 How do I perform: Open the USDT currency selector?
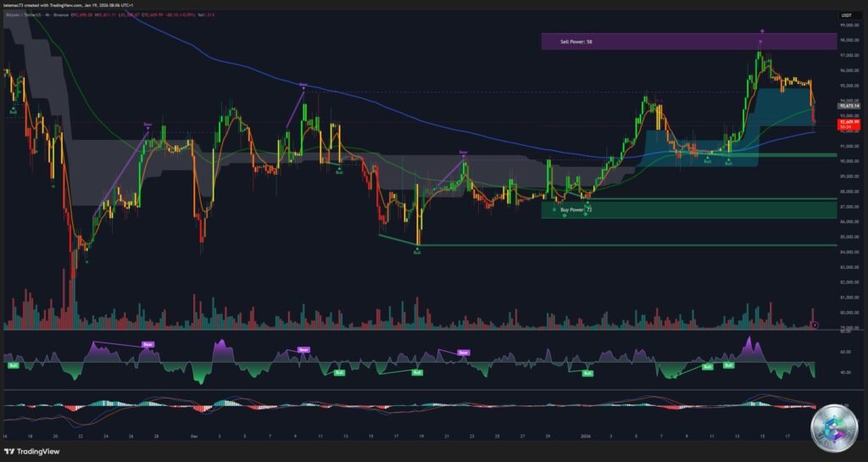(845, 15)
